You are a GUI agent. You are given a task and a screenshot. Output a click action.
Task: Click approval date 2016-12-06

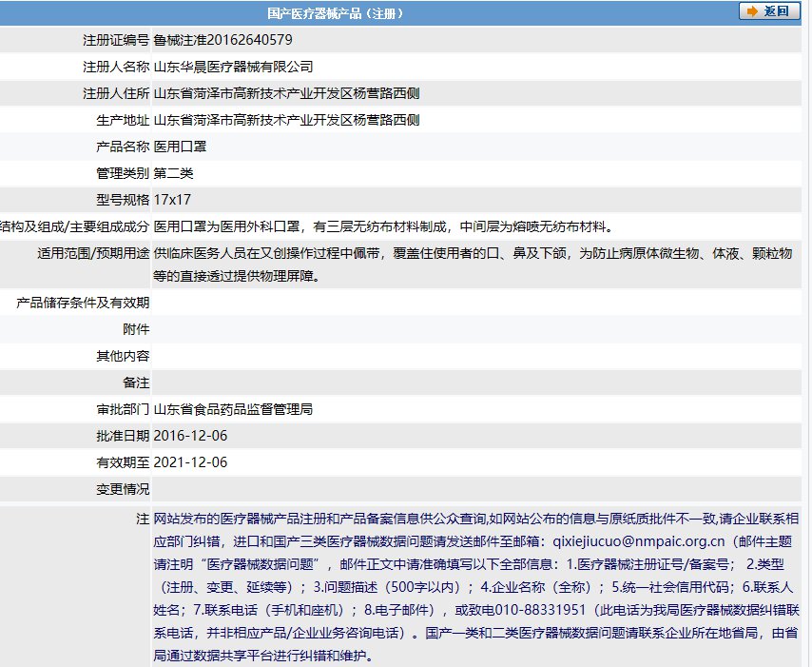[x=190, y=436]
